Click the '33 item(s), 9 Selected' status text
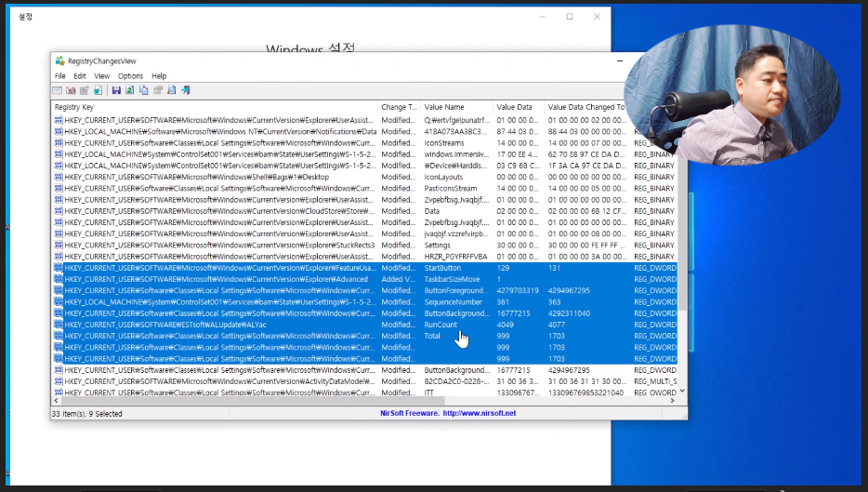The height and width of the screenshot is (492, 868). [87, 413]
